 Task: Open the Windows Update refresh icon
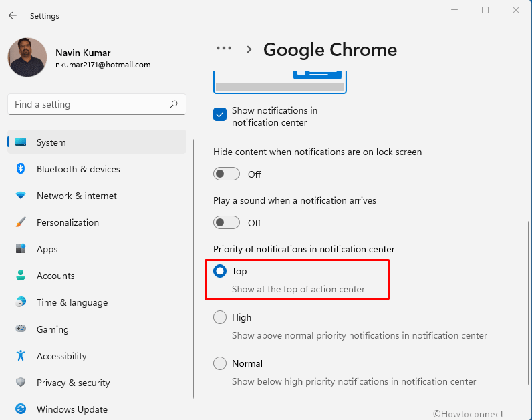pos(21,409)
